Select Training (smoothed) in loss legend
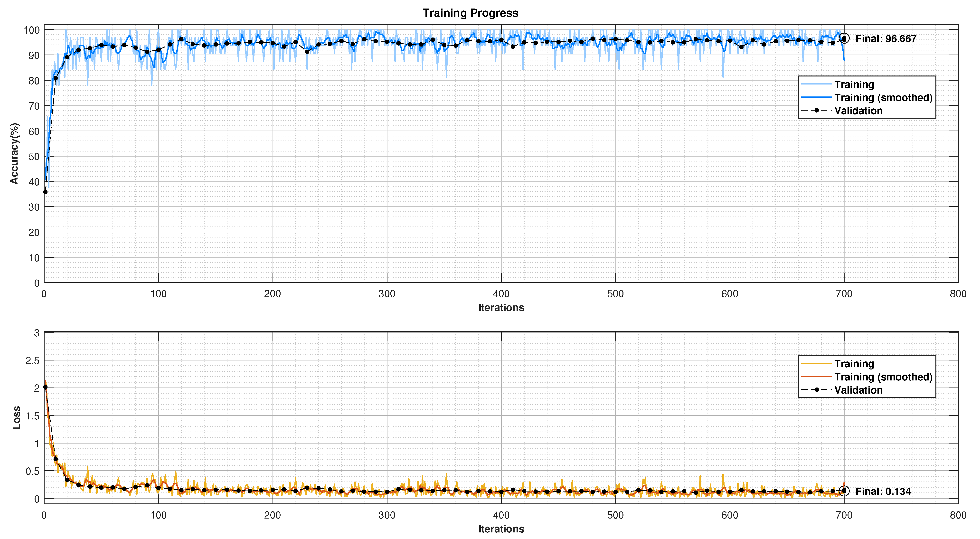Viewport: 980px width, 539px height. 883,377
